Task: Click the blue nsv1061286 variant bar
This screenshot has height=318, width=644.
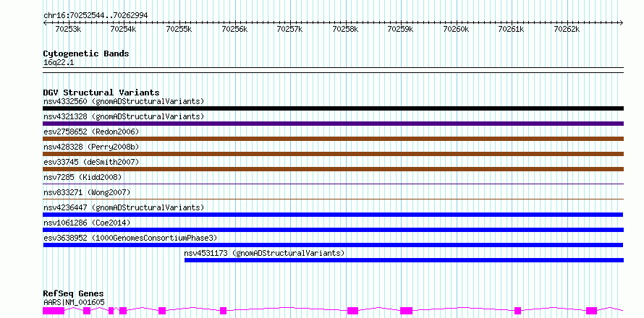Action: (x=333, y=230)
